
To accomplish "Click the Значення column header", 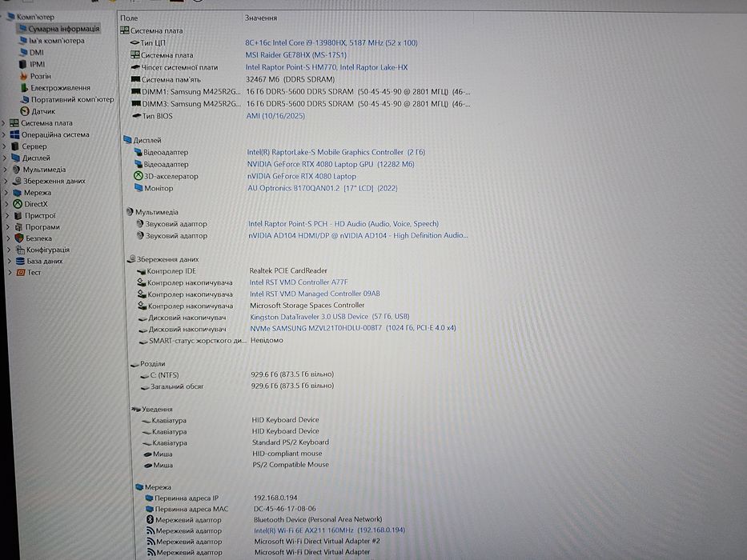I will (260, 18).
